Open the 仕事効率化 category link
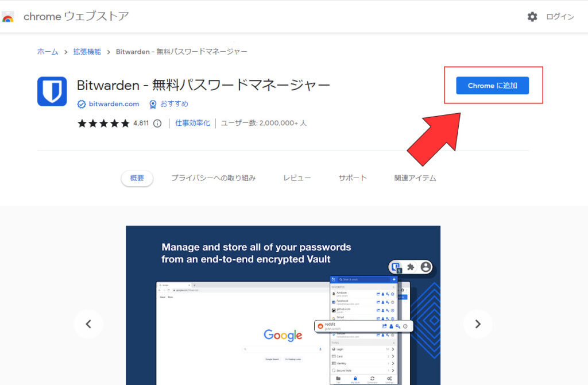Viewport: 588px width, 385px height. pos(193,123)
